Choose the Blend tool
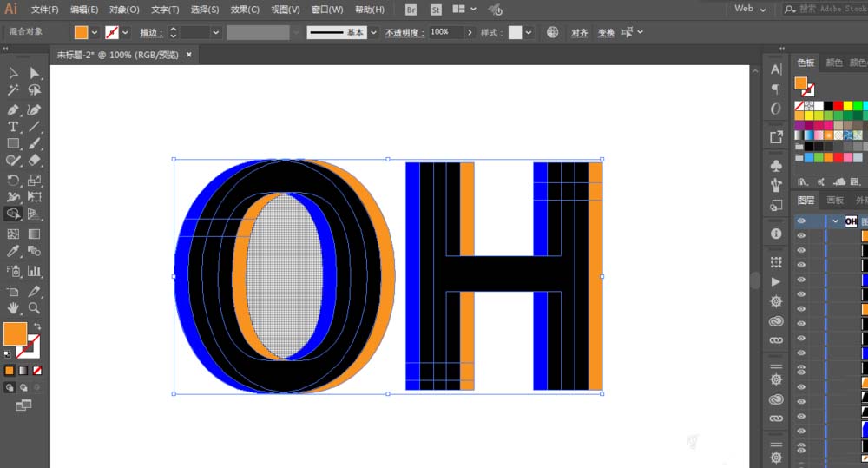Image resolution: width=868 pixels, height=468 pixels. 35,251
